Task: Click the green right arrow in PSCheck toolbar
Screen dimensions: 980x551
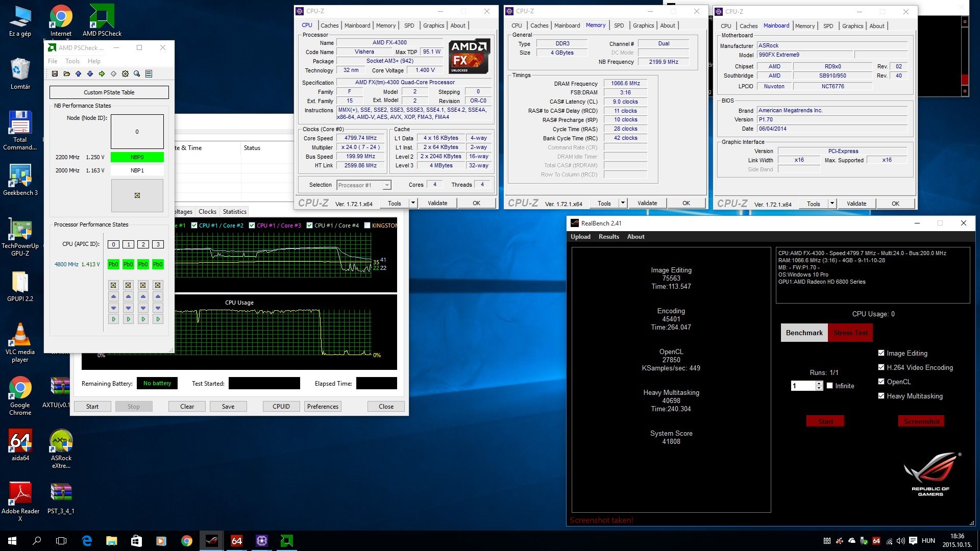Action: coord(102,74)
